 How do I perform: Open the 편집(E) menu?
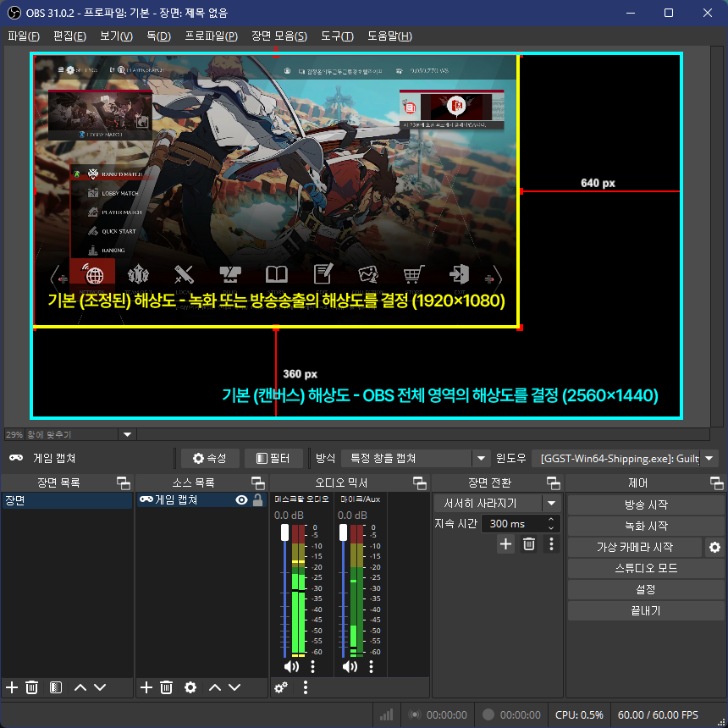(69, 36)
